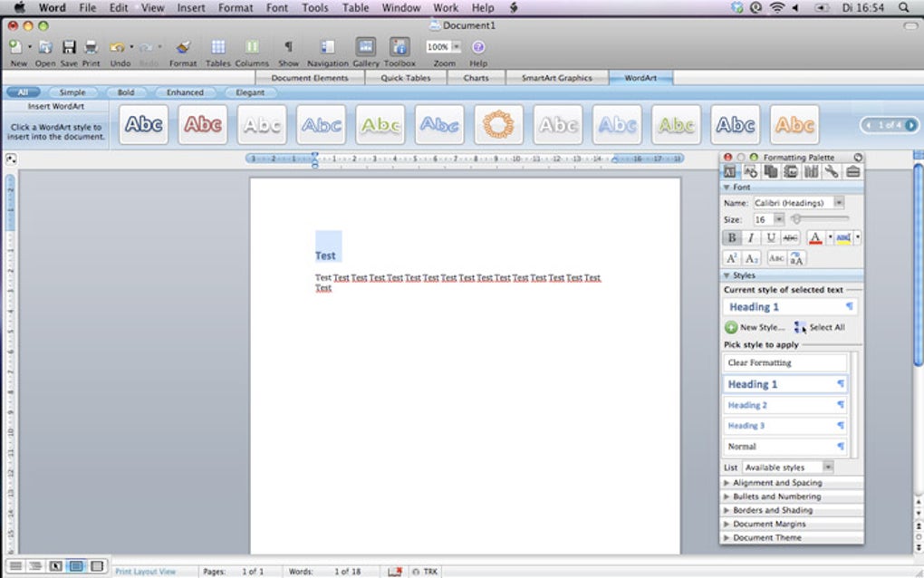Viewport: 924px width, 578px height.
Task: Open the font Name dropdown
Action: click(x=839, y=203)
